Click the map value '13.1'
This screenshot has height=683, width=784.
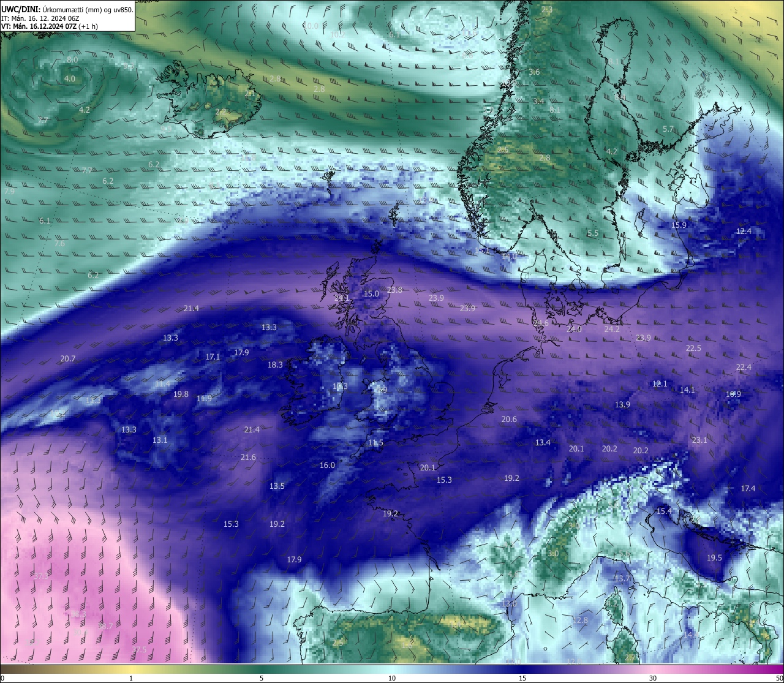coord(160,440)
